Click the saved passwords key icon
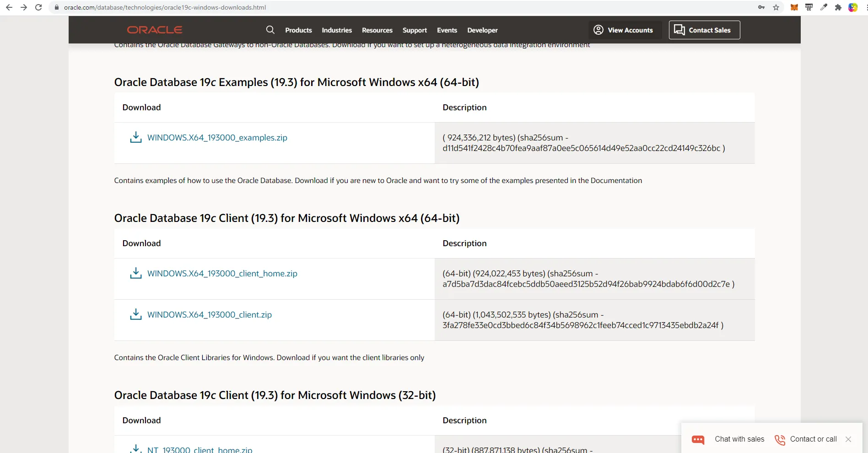The image size is (868, 453). click(761, 7)
